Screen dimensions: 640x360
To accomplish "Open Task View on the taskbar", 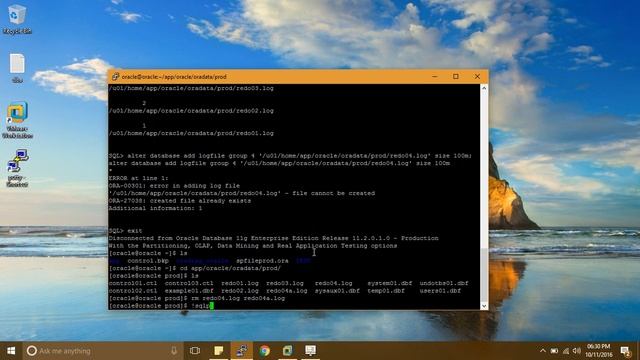I will (195, 351).
